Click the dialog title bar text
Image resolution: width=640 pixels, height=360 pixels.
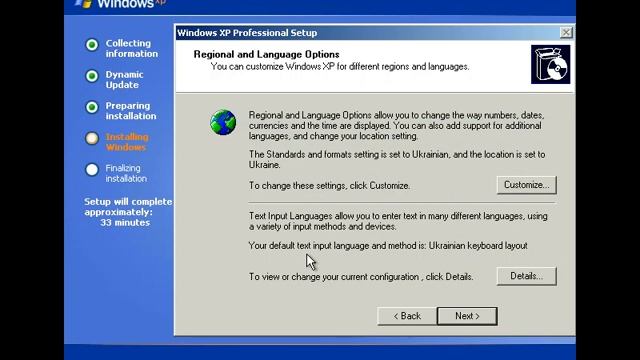tap(247, 33)
